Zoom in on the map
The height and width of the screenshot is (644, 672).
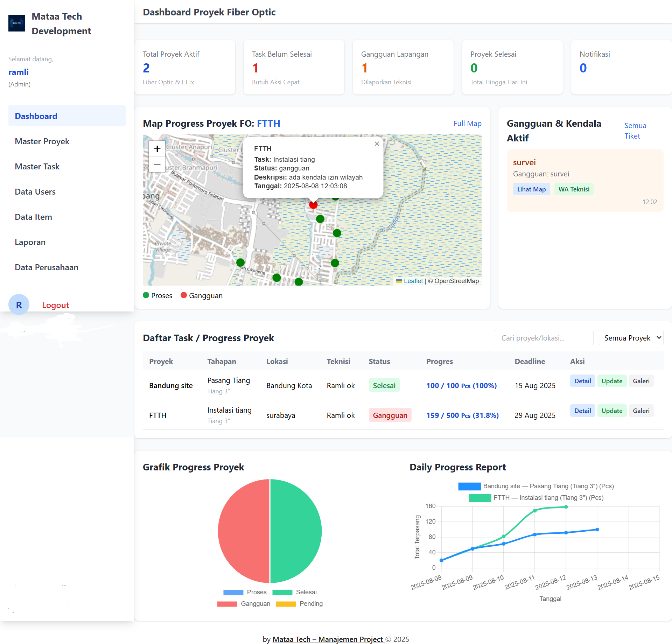[x=157, y=149]
